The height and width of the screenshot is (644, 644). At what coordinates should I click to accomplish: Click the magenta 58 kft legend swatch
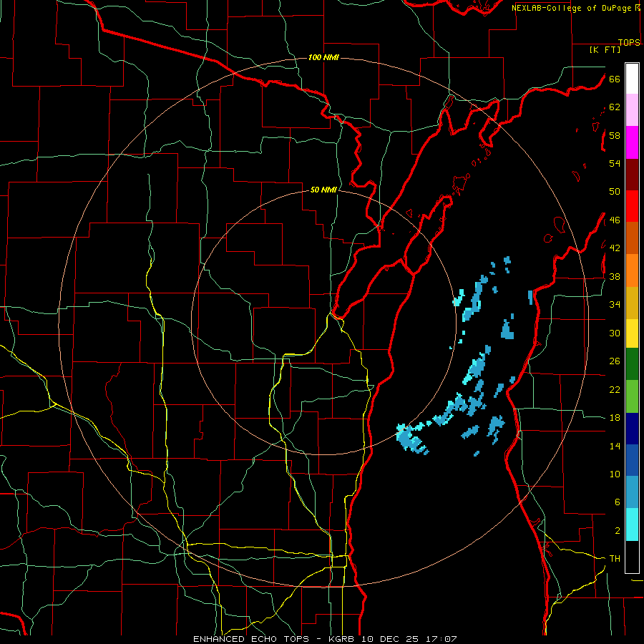click(x=632, y=142)
